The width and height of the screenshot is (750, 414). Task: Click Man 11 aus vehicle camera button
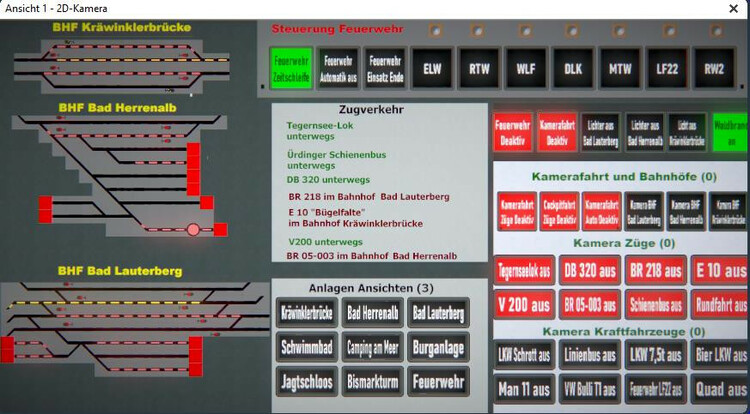[x=524, y=389]
